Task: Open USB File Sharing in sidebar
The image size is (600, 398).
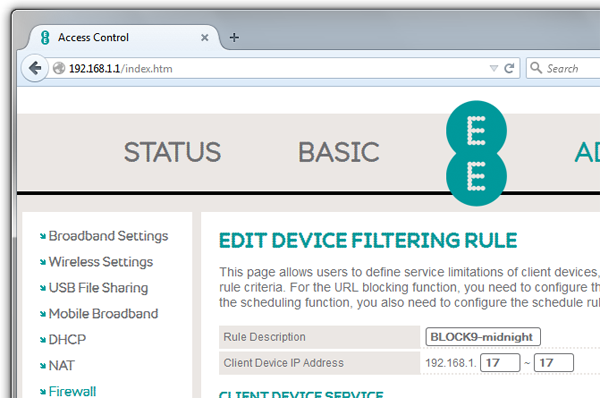Action: [x=98, y=288]
